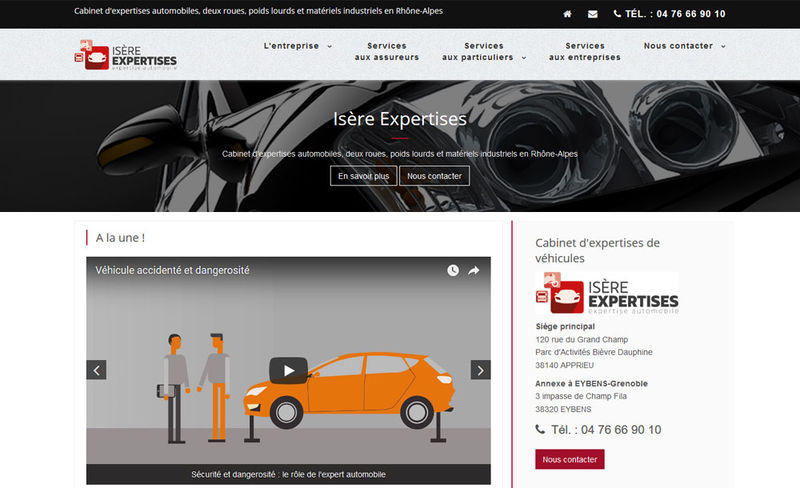
Task: Click the Isère Expertises hero heading
Action: pos(400,119)
